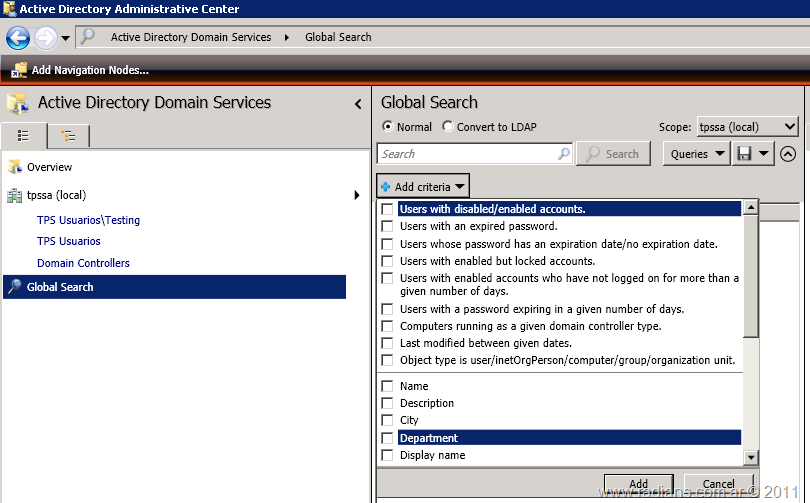Click the Forward navigation arrow button
This screenshot has height=503, width=810.
[45, 38]
